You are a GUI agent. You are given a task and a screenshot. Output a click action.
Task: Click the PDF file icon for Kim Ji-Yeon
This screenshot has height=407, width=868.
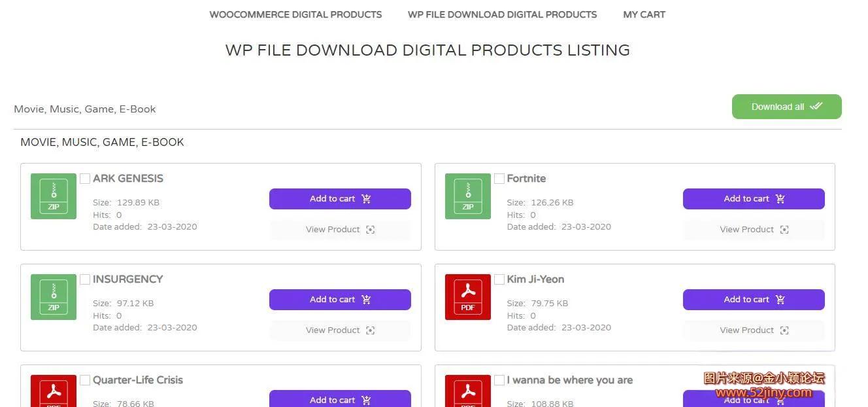coord(467,297)
